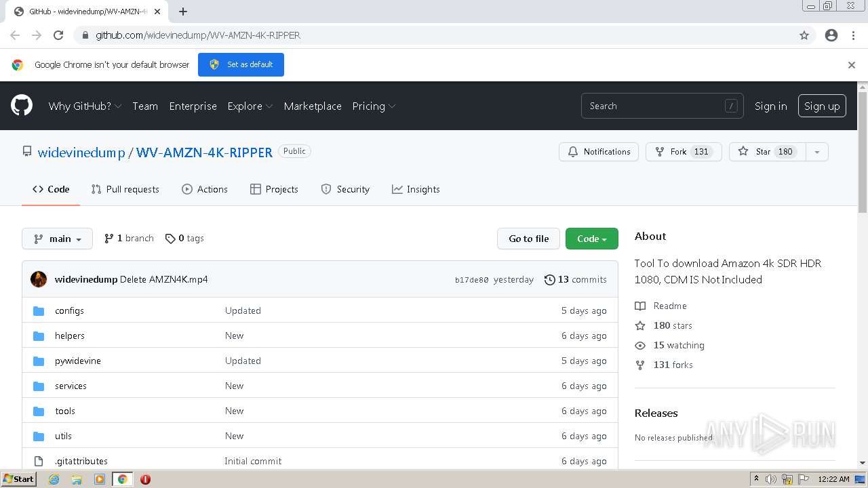Switch to the Projects tab
This screenshot has height=488, width=868.
click(x=274, y=189)
